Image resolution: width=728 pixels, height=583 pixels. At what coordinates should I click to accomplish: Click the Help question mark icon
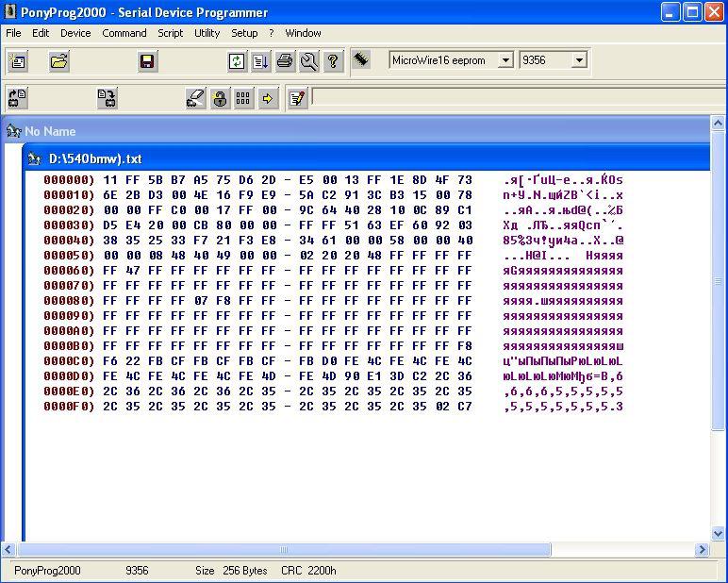pyautogui.click(x=333, y=61)
